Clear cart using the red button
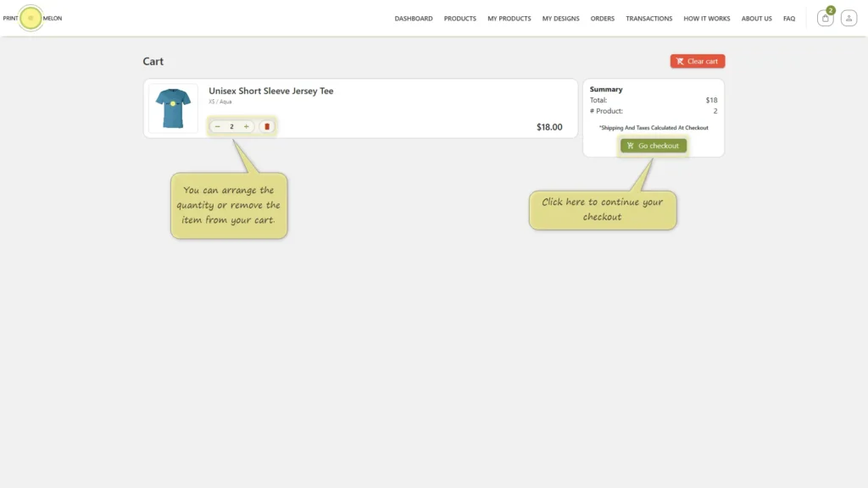This screenshot has width=868, height=488. coord(698,61)
